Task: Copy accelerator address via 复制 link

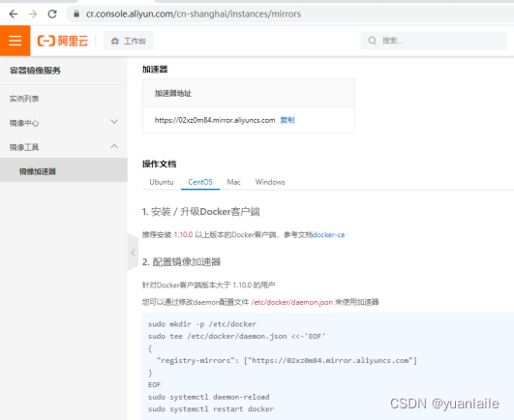Action: tap(287, 120)
